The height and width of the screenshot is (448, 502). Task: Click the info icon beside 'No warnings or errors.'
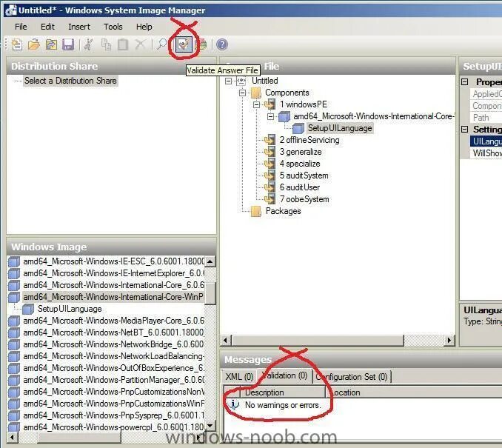(x=235, y=405)
